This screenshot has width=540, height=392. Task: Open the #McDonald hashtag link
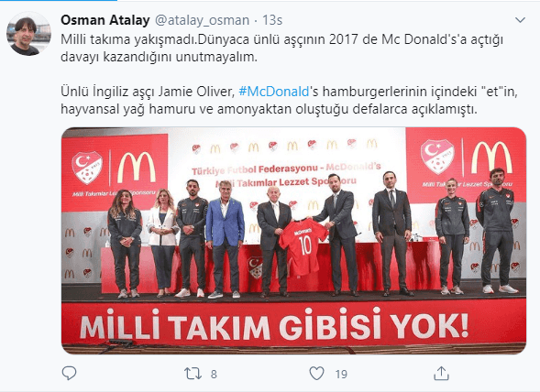[x=274, y=92]
